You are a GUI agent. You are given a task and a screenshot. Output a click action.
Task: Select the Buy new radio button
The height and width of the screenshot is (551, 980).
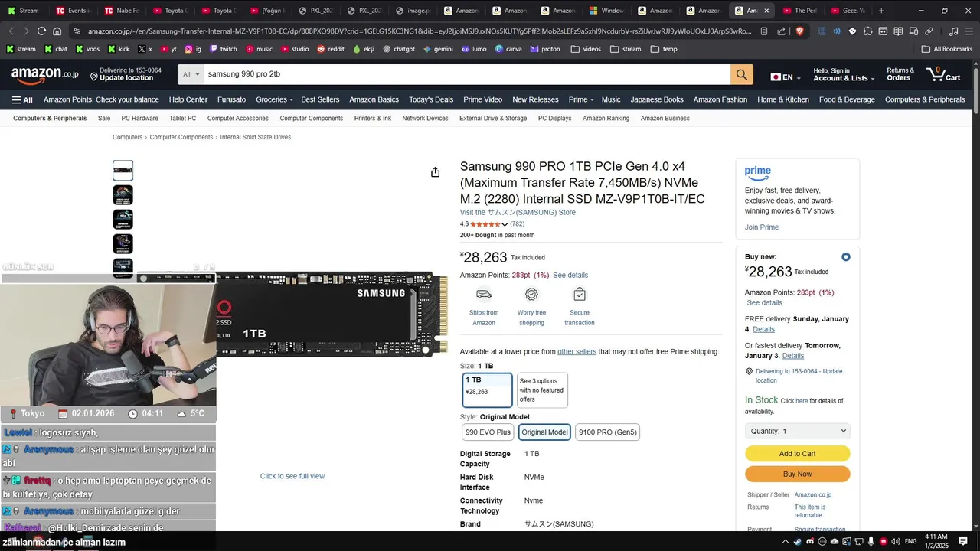845,257
